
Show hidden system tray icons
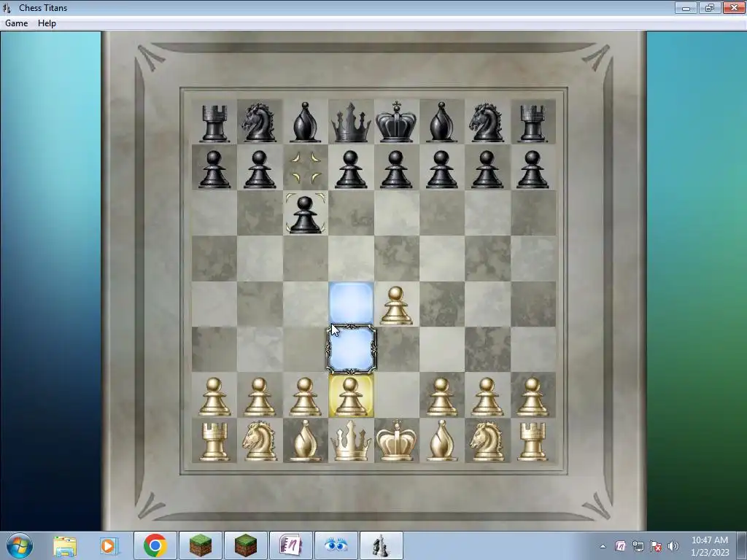pyautogui.click(x=603, y=546)
